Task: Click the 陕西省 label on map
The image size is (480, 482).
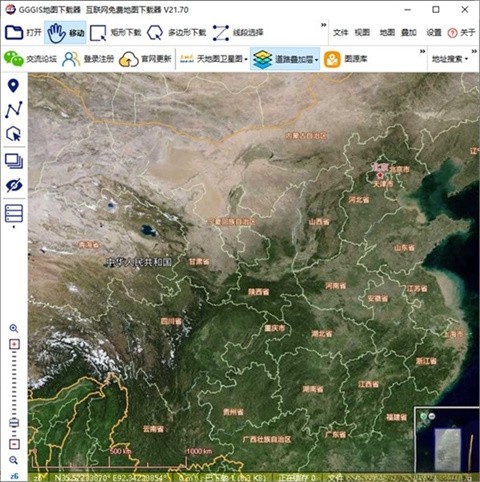Action: click(x=258, y=292)
